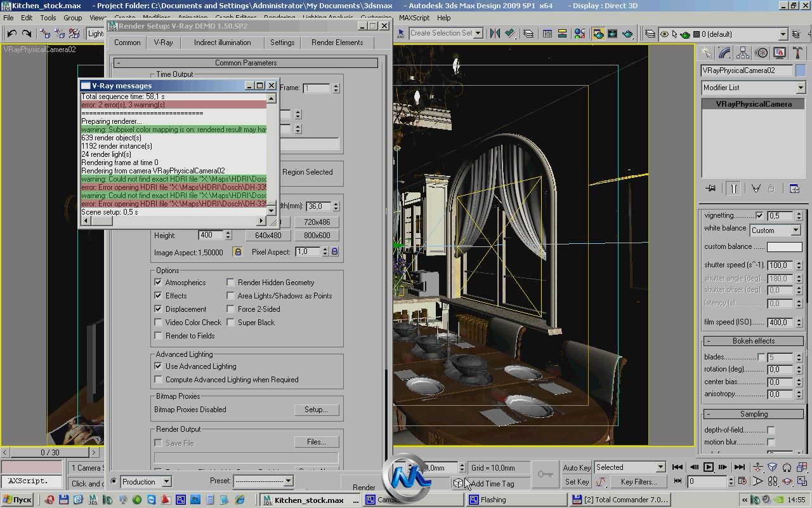Switch to the Settings tab
The width and height of the screenshot is (812, 508).
282,43
